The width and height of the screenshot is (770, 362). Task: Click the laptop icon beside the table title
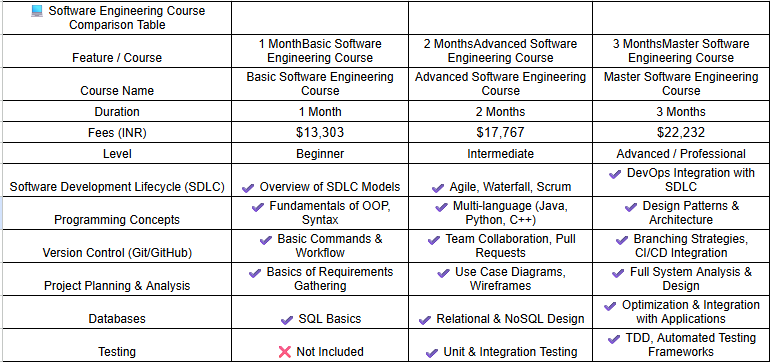tap(37, 11)
